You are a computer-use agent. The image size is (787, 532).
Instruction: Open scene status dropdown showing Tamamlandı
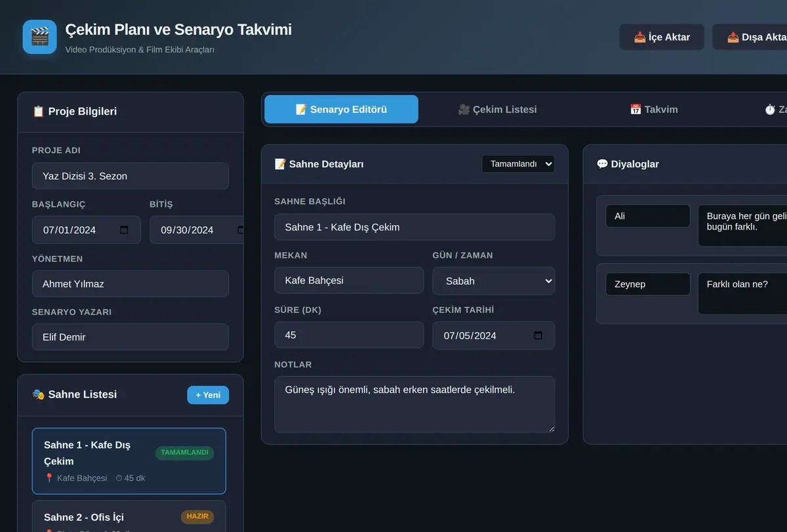click(x=518, y=164)
